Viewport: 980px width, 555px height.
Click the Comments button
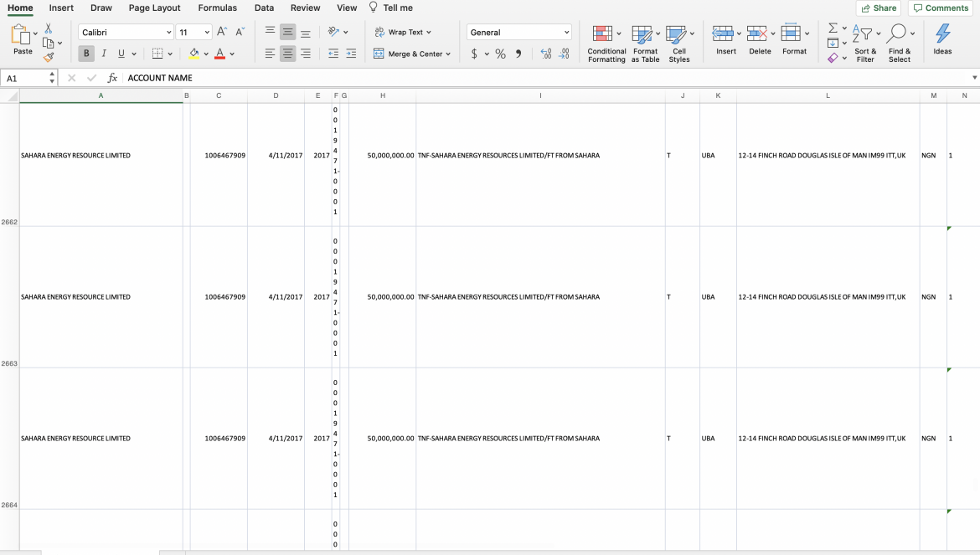tap(941, 8)
